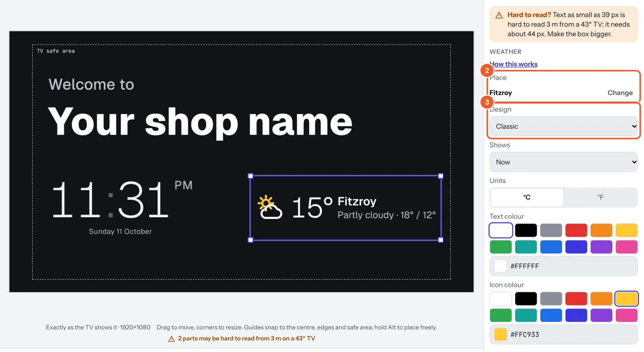
Task: Switch units to °F
Action: [x=601, y=197]
